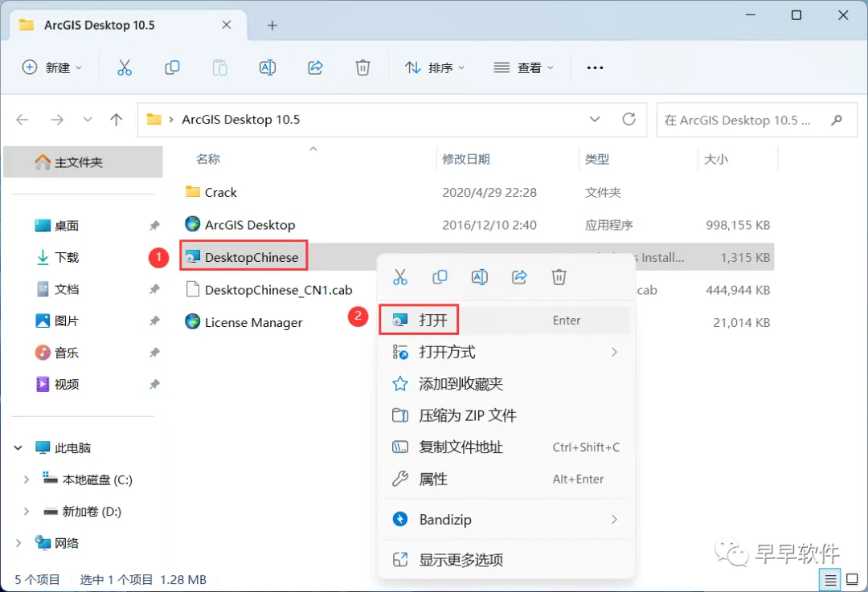The image size is (868, 592).
Task: Click Delete icon in the context menu
Action: (x=559, y=276)
